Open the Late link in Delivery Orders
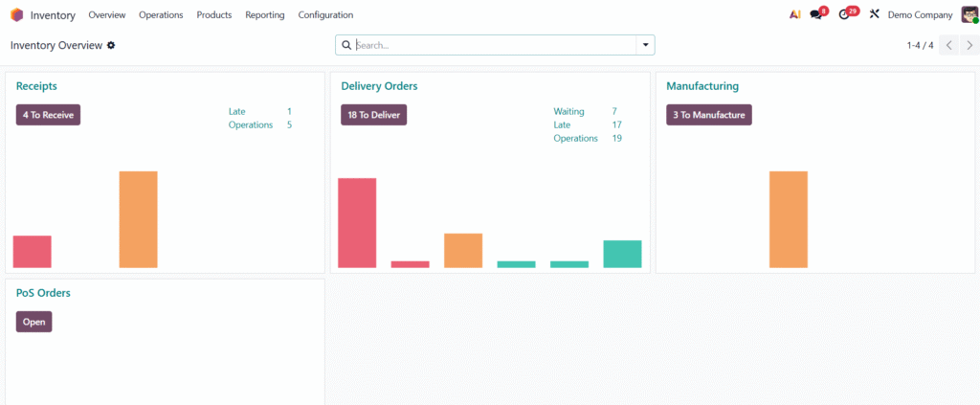 (x=562, y=125)
